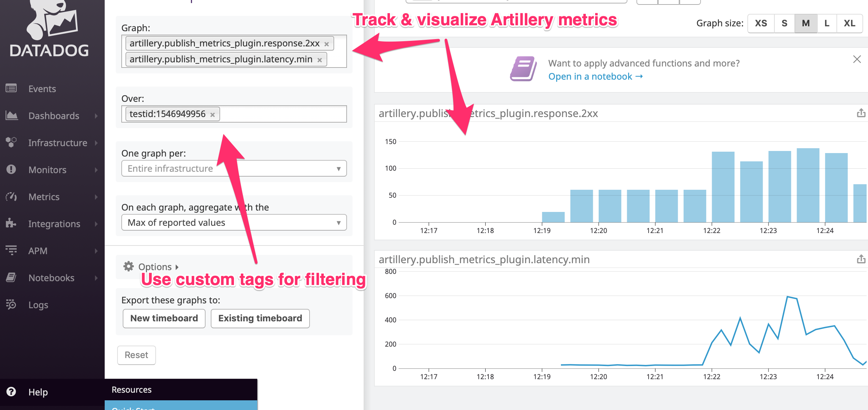Click the Infrastructure hexagons icon

(11, 142)
